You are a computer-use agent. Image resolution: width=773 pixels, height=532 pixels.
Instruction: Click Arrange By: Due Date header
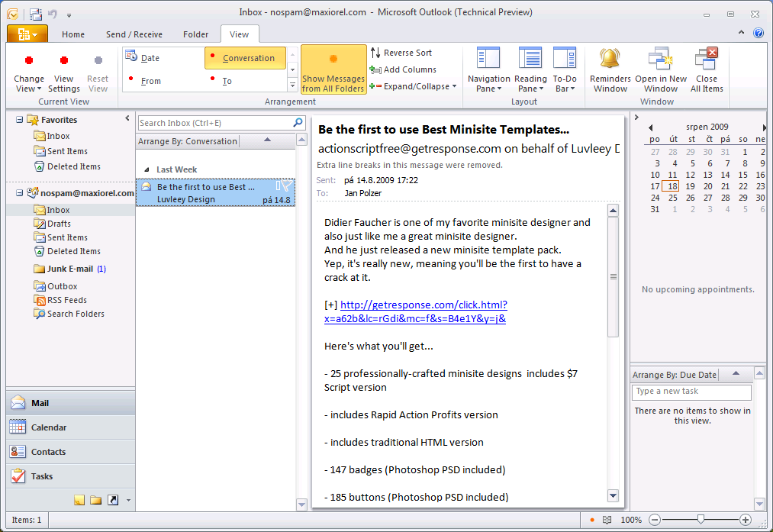674,375
